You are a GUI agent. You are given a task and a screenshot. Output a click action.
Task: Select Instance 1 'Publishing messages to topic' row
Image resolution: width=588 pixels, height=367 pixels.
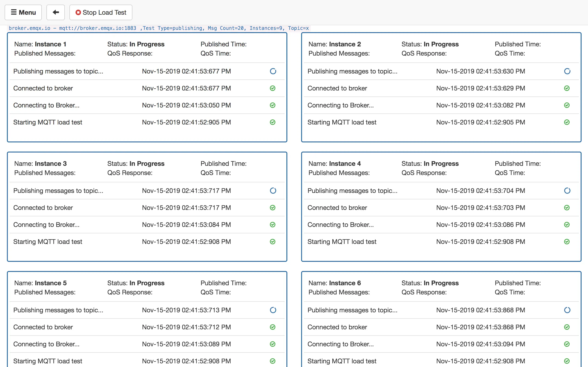tap(58, 71)
